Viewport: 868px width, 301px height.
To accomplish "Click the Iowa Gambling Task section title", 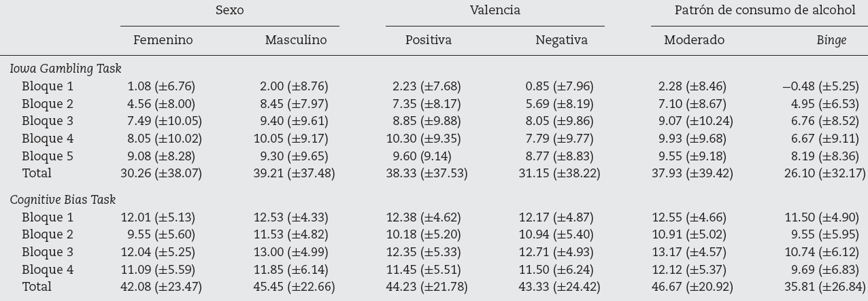I will pyautogui.click(x=65, y=69).
